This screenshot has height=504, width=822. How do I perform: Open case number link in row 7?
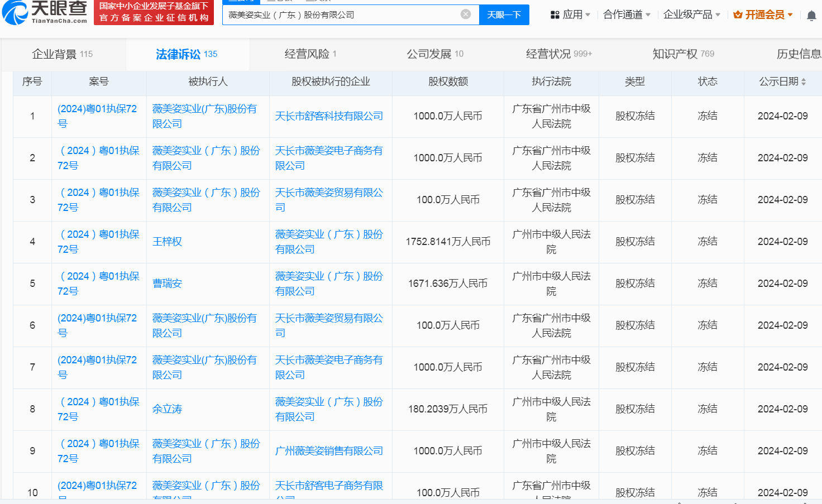coord(97,367)
